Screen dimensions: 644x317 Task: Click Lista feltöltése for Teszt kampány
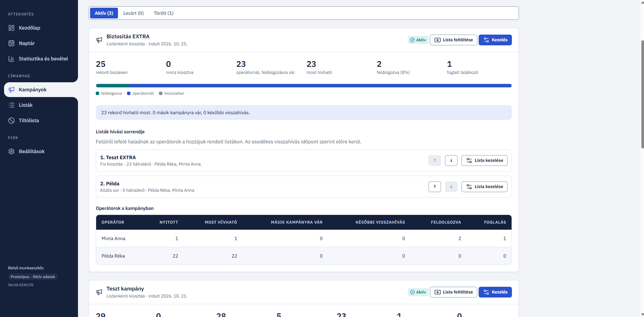tap(453, 292)
